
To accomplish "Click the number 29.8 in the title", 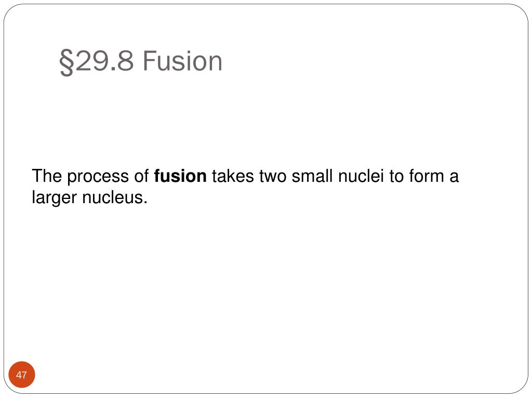I will (104, 61).
